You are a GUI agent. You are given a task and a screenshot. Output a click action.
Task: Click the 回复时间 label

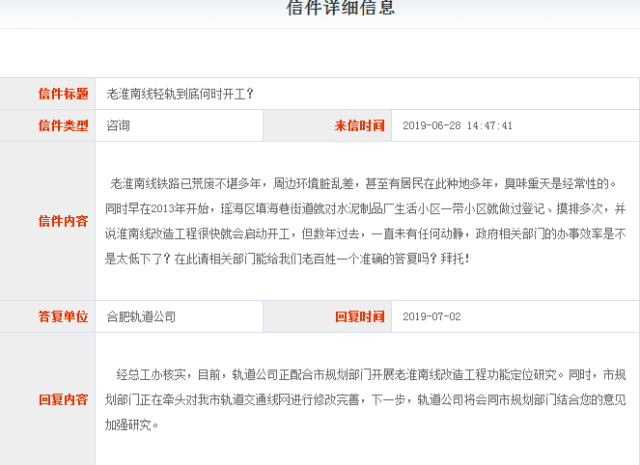click(360, 316)
